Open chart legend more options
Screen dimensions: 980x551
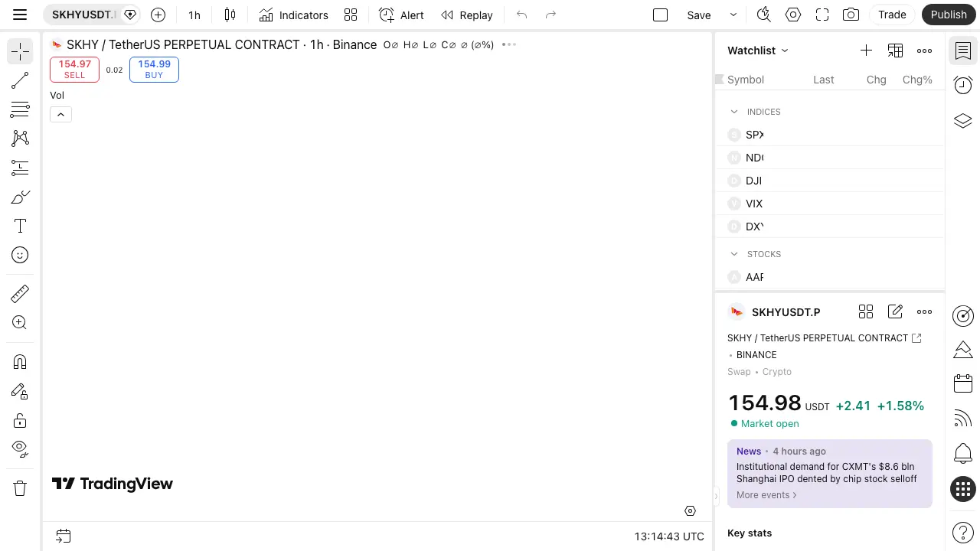pyautogui.click(x=509, y=44)
